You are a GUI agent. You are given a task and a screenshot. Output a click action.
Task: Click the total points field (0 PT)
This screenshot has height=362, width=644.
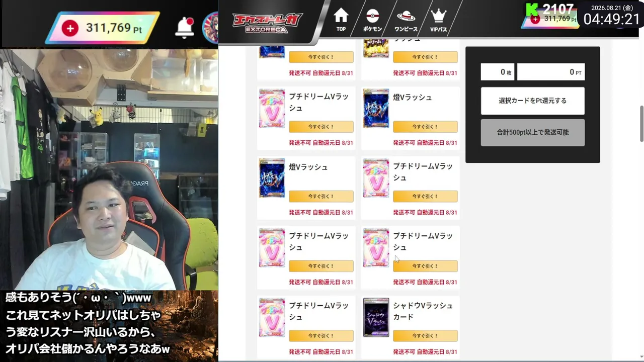pos(551,72)
